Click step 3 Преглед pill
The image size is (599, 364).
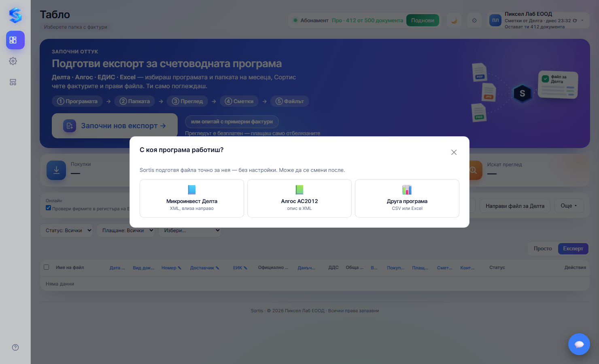(x=187, y=101)
